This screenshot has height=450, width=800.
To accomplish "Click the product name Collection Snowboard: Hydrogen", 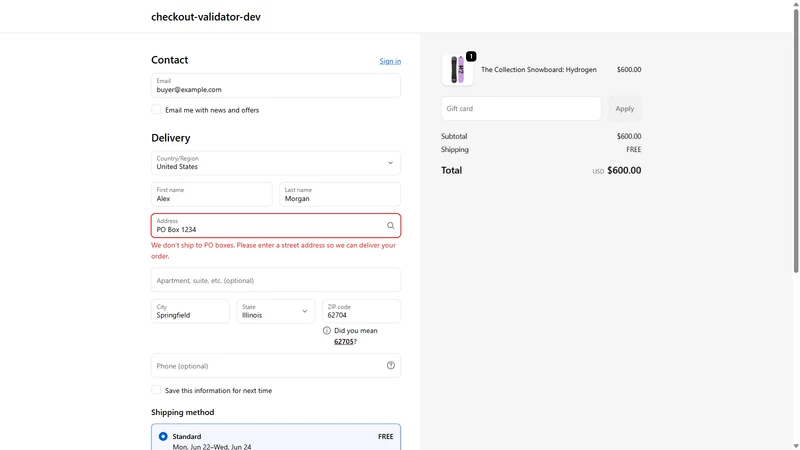I will [538, 70].
